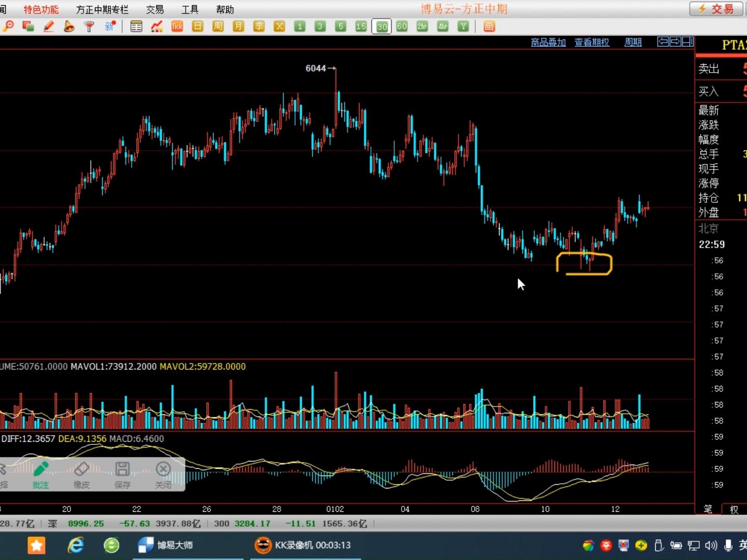Viewport: 747px width, 560px height.
Task: Switch chart to 5-minute period
Action: click(x=340, y=26)
